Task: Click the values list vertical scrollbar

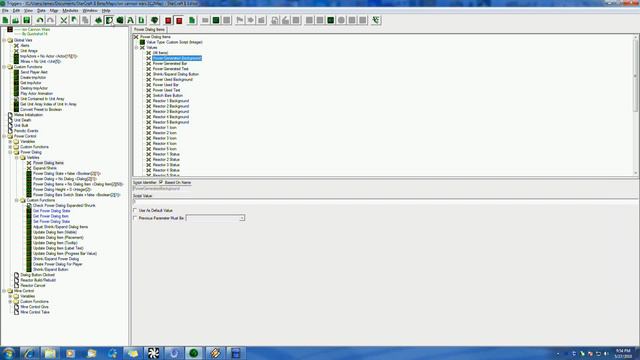Action: point(635,105)
